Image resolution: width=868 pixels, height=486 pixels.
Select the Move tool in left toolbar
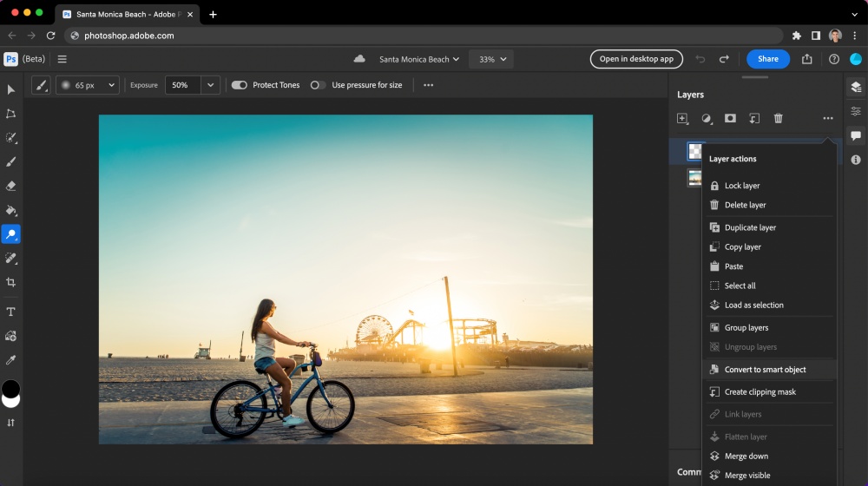[x=11, y=89]
